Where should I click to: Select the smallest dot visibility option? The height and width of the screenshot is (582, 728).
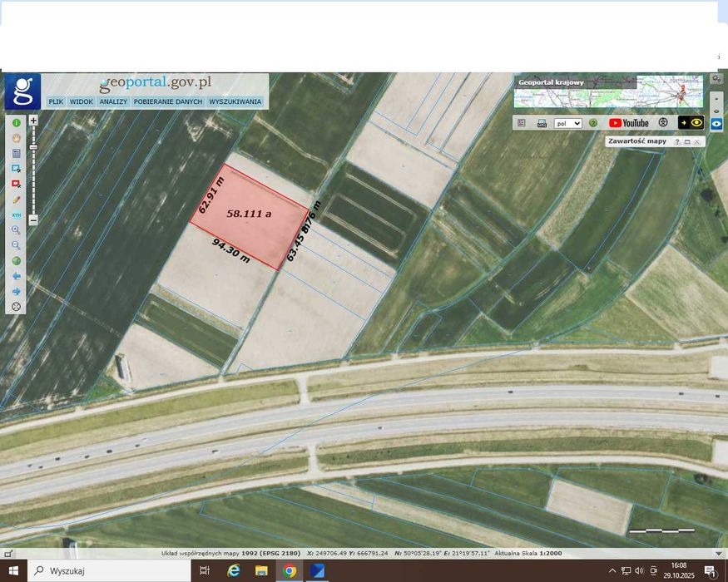[x=716, y=99]
